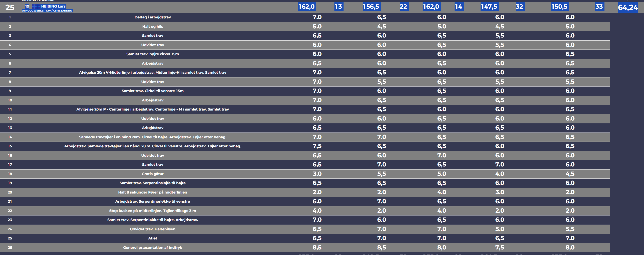Select 'Samlet trav. Serpentinløkke til højre. Arbejdstrav.'
This screenshot has height=255, width=644.
click(x=153, y=220)
